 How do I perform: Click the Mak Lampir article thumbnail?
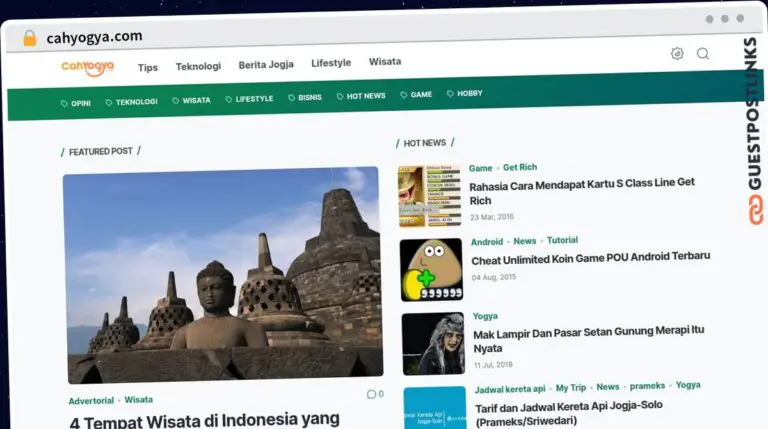(433, 344)
